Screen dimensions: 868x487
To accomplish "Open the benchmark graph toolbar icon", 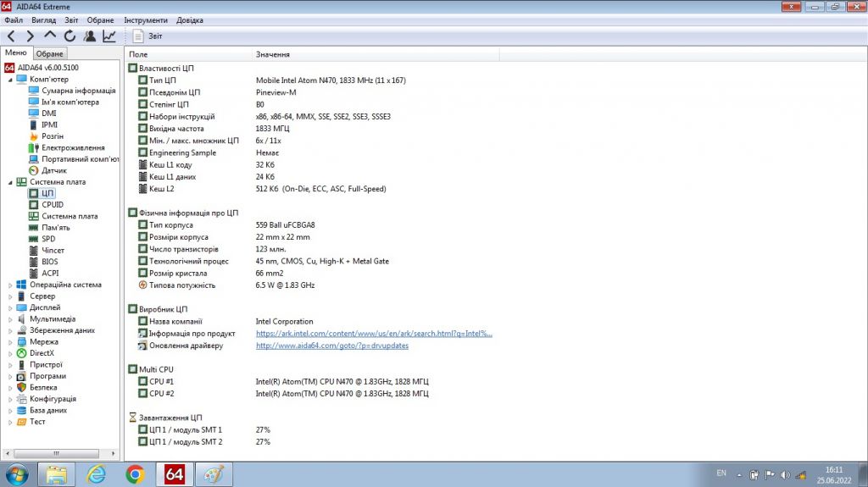I will [x=109, y=36].
